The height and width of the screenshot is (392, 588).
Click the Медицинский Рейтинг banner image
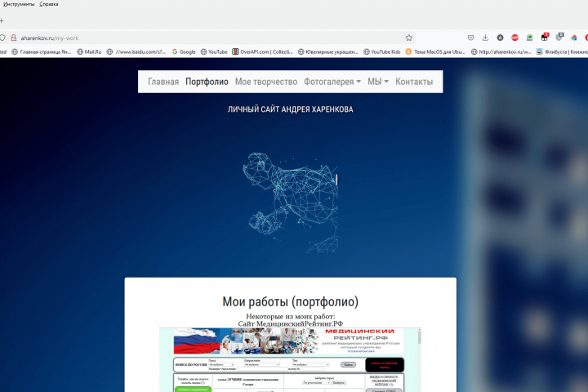[x=289, y=341]
